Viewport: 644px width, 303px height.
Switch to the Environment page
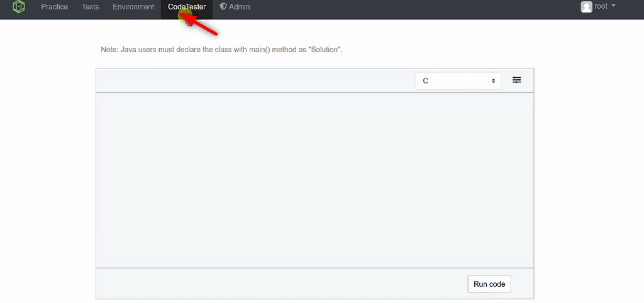coord(133,7)
